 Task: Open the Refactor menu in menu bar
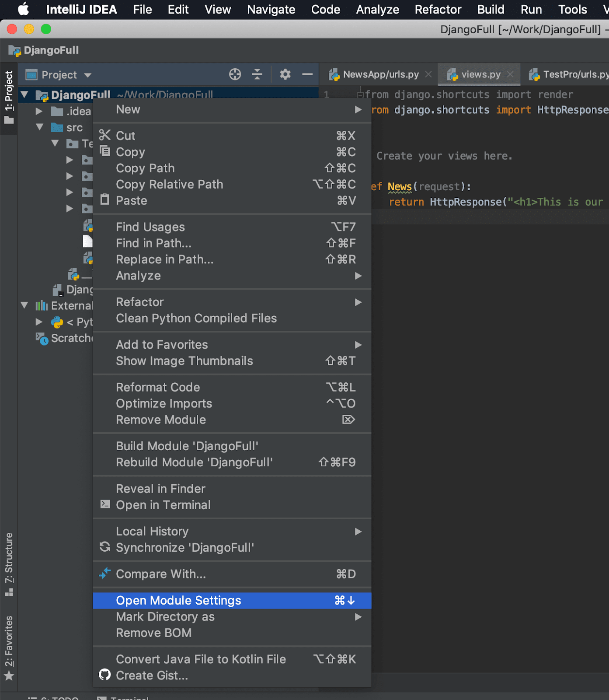pyautogui.click(x=438, y=9)
